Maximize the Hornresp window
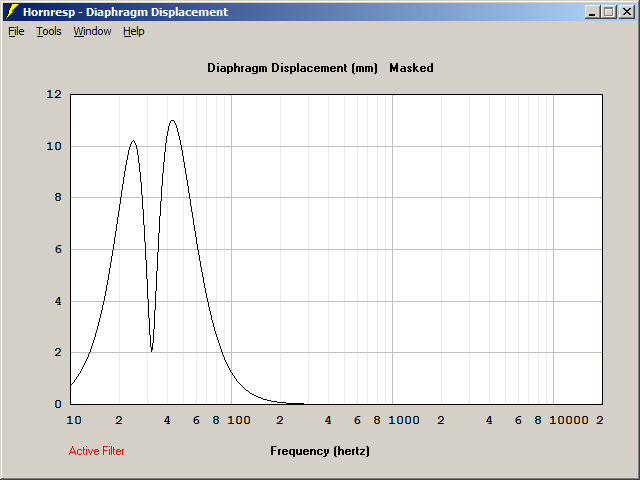 pyautogui.click(x=609, y=12)
